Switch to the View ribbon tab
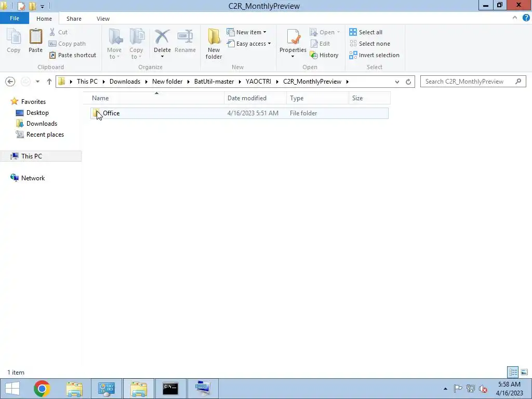The width and height of the screenshot is (532, 399). (103, 19)
